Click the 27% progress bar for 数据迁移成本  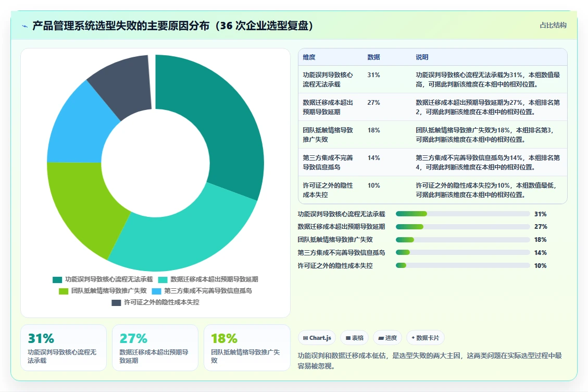tap(463, 227)
